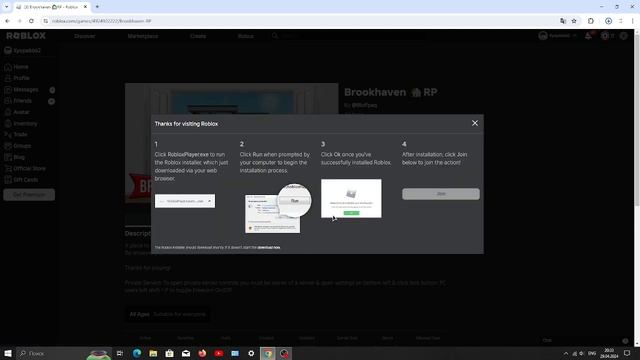
Task: Open the browser extensions icon
Action: coord(591,21)
